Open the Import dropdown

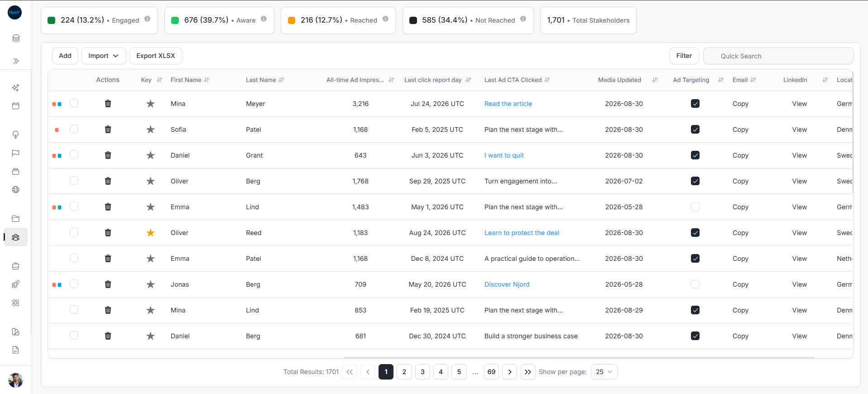[103, 56]
